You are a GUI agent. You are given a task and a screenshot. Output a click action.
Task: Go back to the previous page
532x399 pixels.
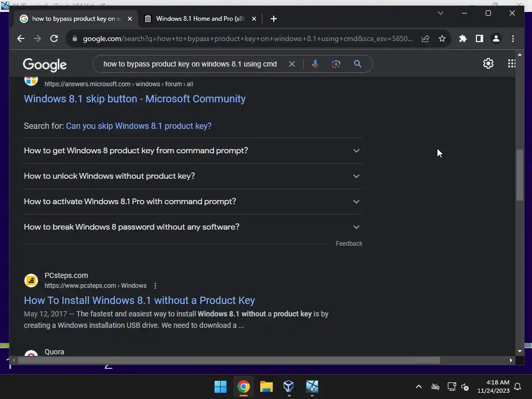coord(21,38)
